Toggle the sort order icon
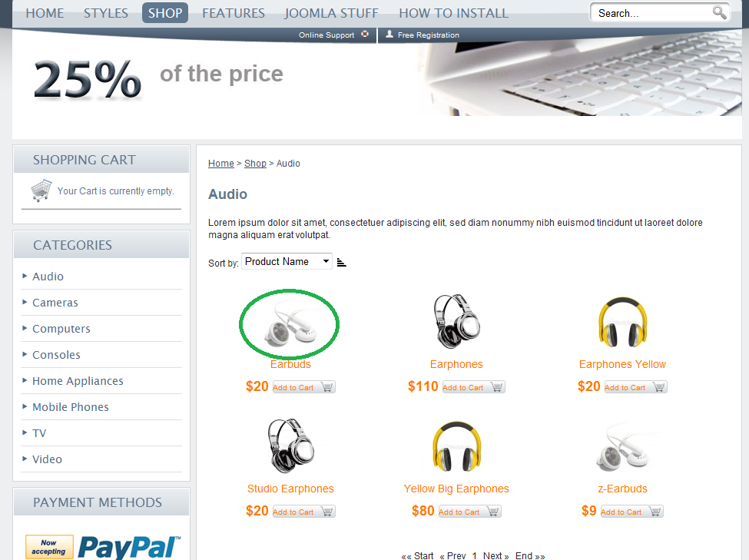 click(341, 262)
